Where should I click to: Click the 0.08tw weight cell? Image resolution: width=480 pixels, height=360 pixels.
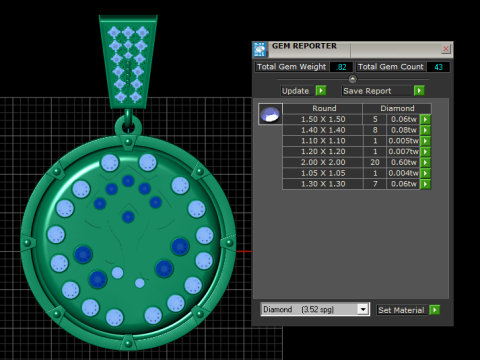[403, 130]
